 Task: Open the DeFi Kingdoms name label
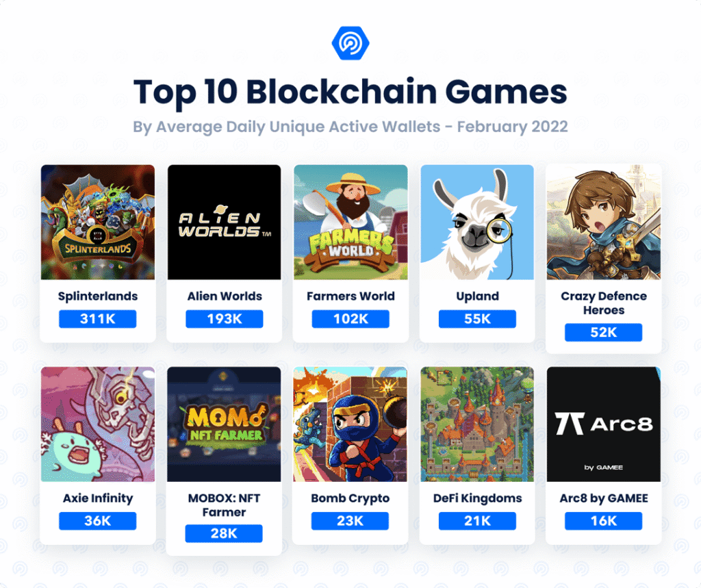pyautogui.click(x=477, y=498)
